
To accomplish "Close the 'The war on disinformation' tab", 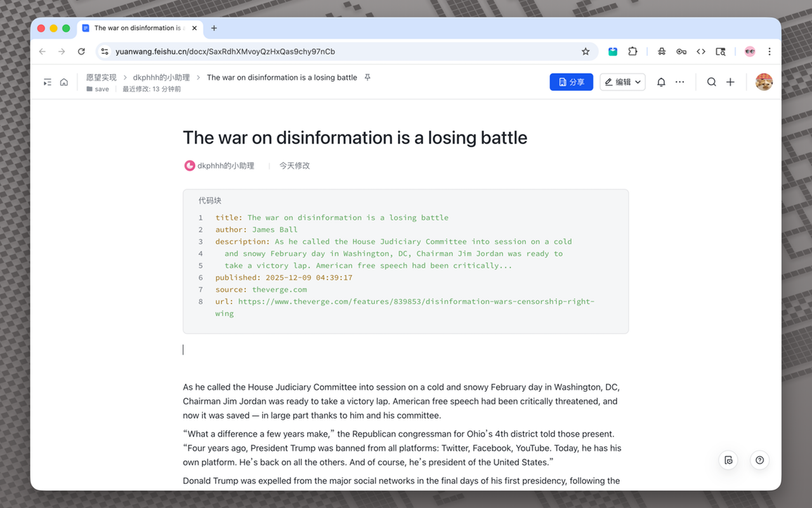I will [x=195, y=28].
